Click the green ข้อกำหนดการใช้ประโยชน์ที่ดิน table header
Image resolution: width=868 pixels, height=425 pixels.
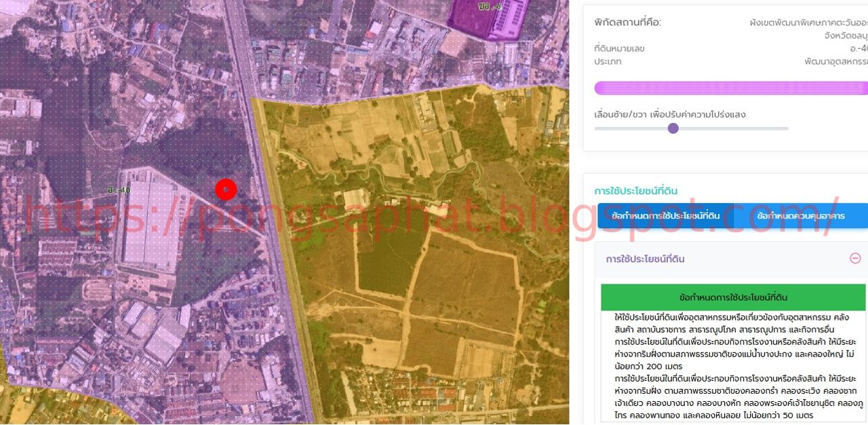pos(733,297)
